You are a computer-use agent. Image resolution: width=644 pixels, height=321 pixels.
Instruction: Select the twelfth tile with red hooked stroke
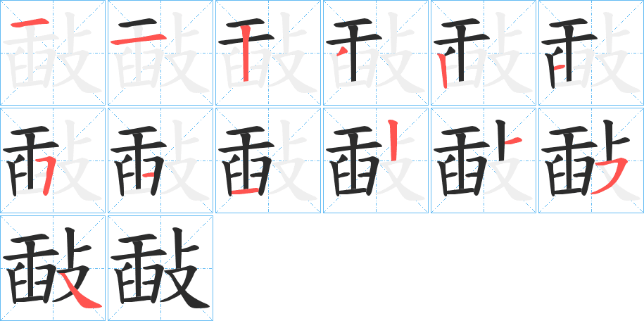[591, 160]
